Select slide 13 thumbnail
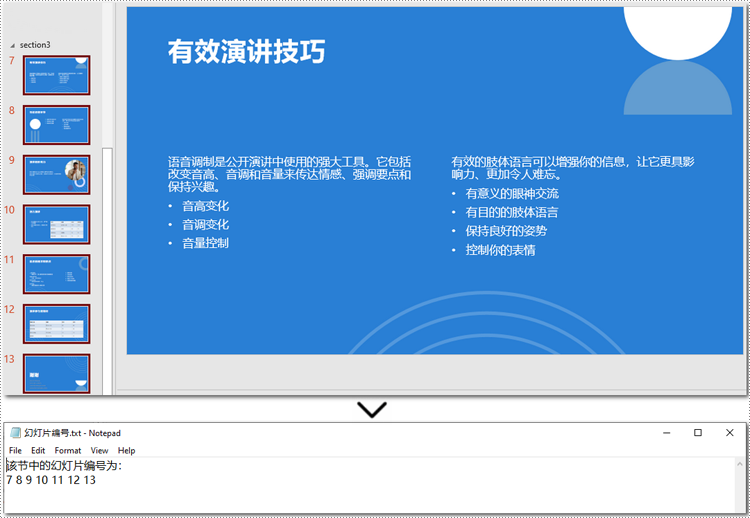 tap(56, 374)
